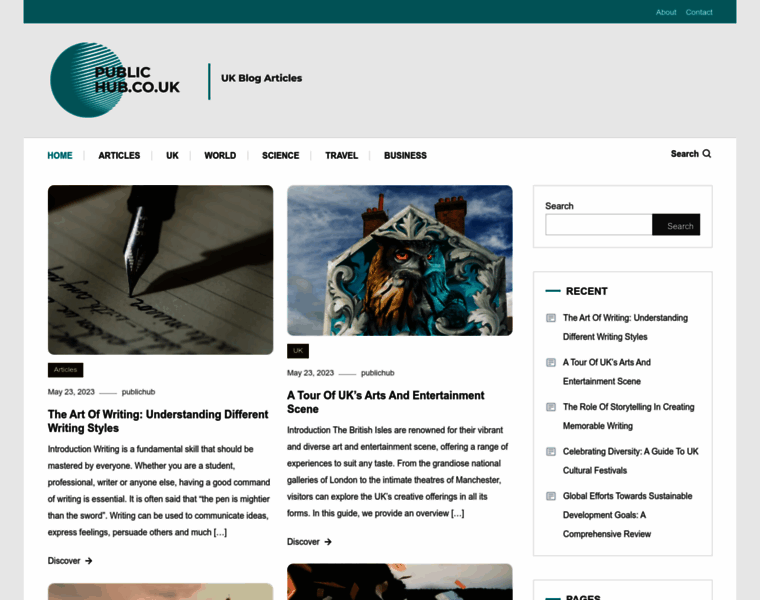
Task: Open article title The Art Of Writing: Understanding Different Writing Styles
Action: coord(158,421)
